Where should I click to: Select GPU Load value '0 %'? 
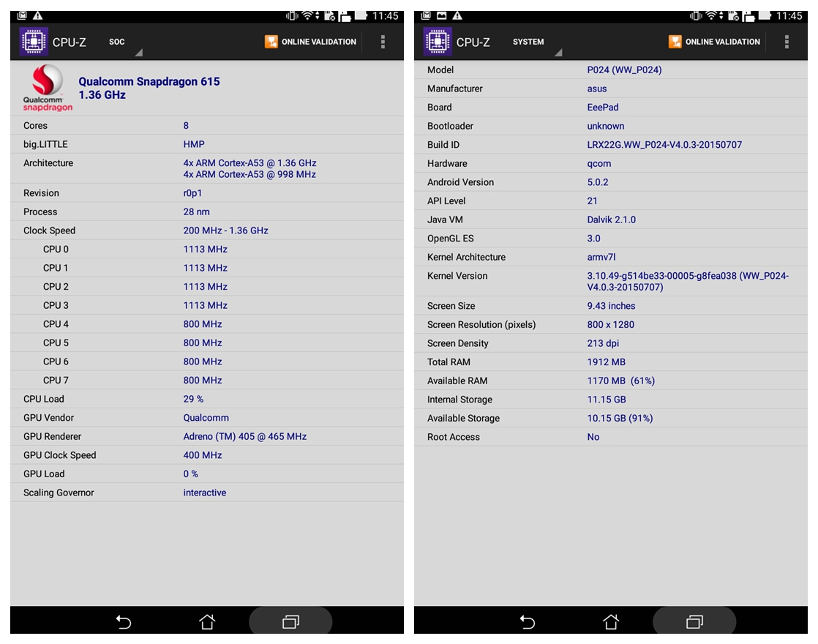(190, 474)
